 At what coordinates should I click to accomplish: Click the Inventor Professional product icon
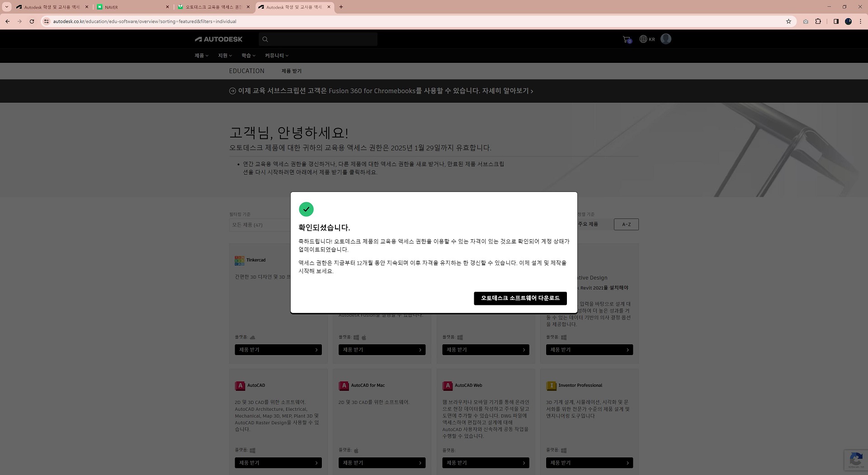(551, 386)
